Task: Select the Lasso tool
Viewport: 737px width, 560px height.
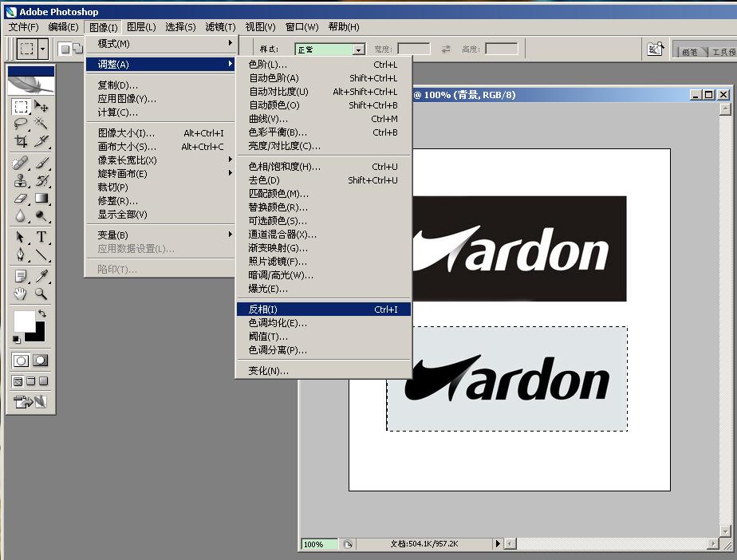Action: click(21, 124)
